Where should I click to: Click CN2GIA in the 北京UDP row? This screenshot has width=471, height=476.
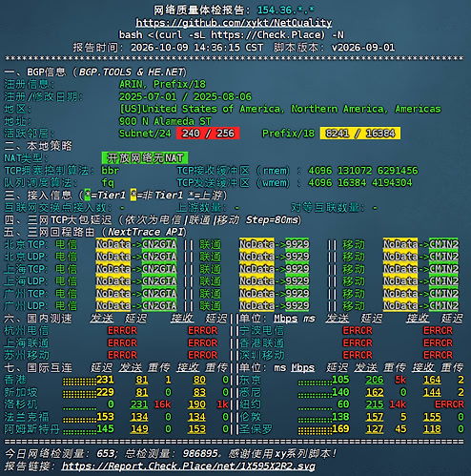tap(159, 257)
